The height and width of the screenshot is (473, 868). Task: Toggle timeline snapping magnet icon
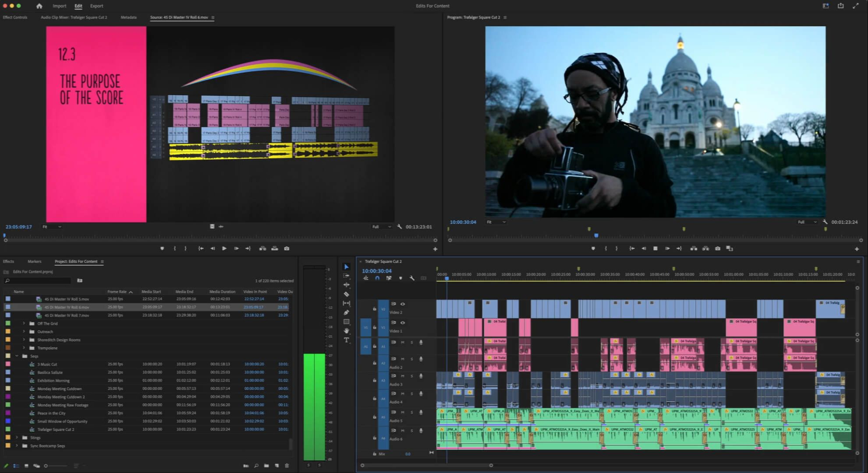377,278
